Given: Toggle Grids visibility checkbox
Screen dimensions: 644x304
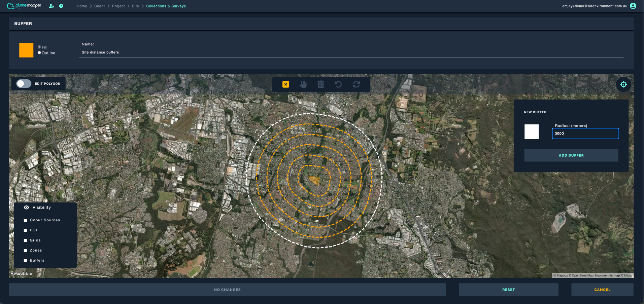Looking at the screenshot, I should point(25,240).
